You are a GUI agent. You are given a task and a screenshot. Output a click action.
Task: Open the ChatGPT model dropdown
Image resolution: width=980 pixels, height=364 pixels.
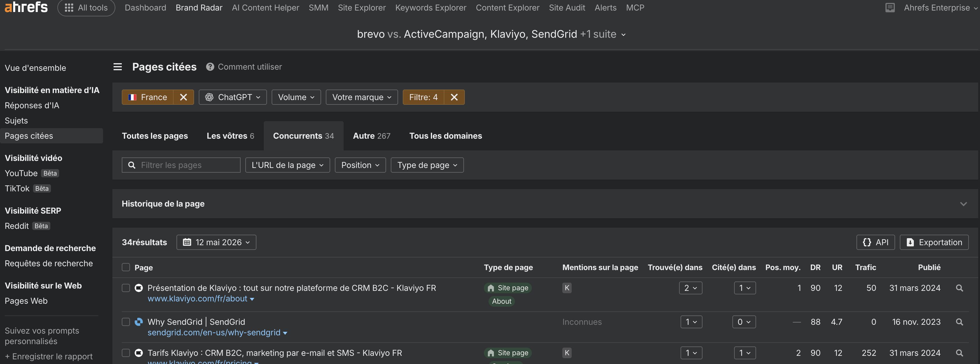pyautogui.click(x=233, y=97)
